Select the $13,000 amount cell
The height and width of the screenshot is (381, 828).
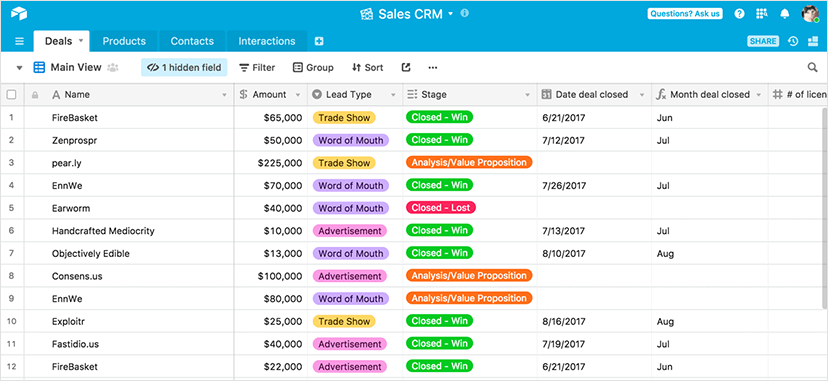point(271,254)
